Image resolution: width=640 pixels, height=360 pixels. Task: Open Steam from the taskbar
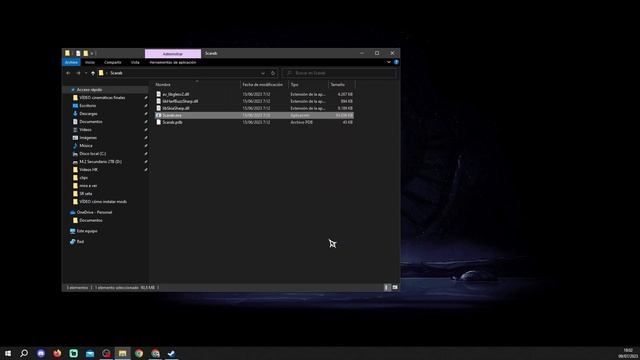(171, 353)
